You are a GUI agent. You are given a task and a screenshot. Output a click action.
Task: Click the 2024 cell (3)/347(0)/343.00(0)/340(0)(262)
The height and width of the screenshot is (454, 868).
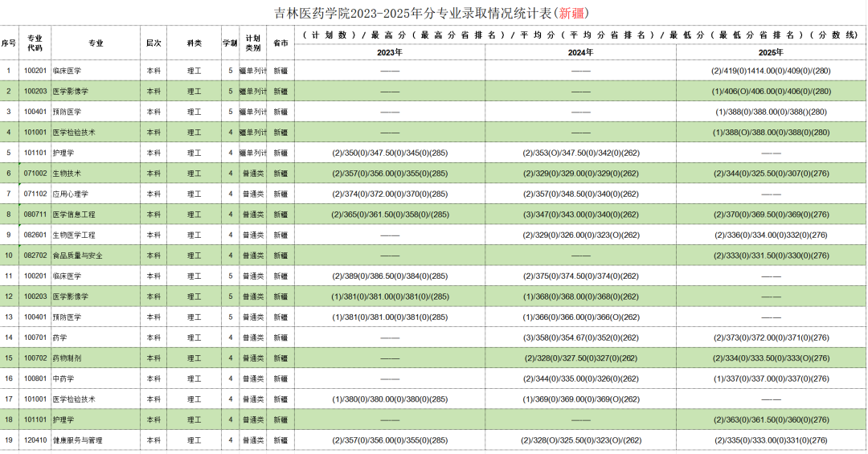(x=581, y=215)
